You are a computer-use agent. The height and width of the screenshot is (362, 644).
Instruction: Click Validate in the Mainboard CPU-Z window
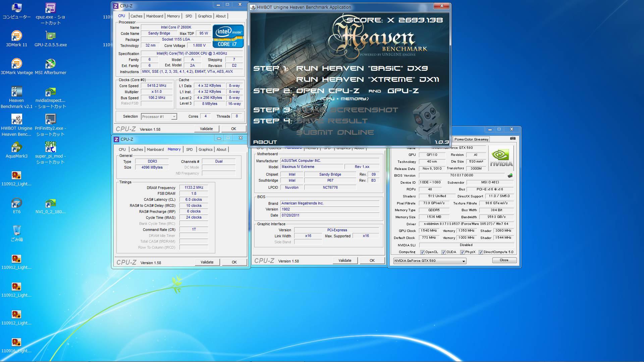345,260
